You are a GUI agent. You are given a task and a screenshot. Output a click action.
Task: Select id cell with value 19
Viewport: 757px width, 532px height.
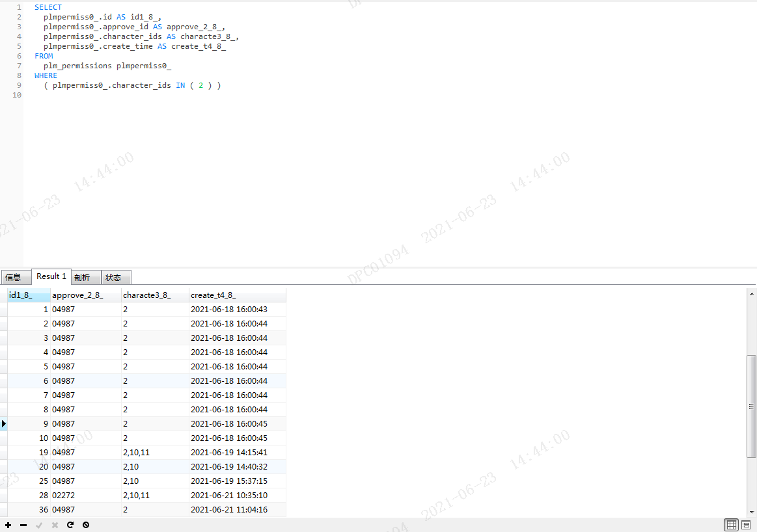click(x=29, y=453)
